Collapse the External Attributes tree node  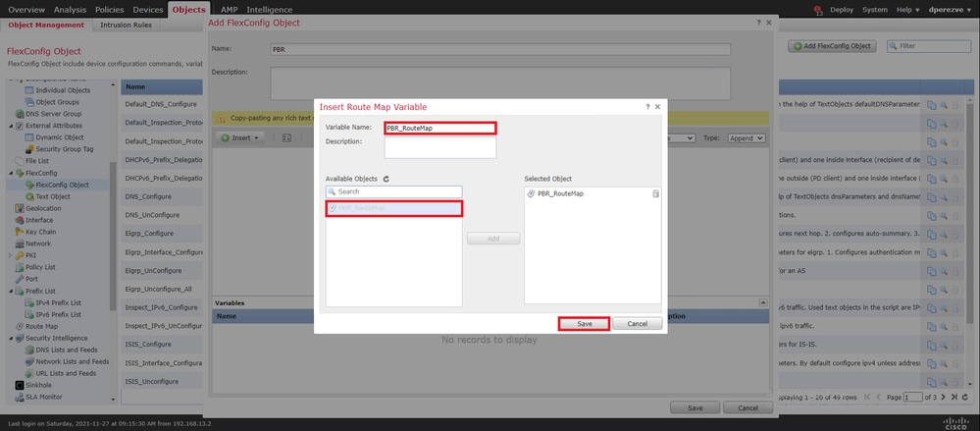point(11,126)
